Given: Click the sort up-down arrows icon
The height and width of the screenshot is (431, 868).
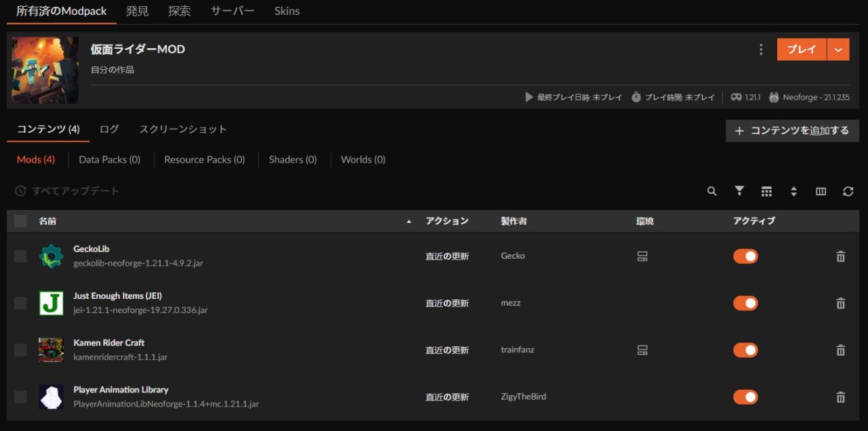Looking at the screenshot, I should pyautogui.click(x=793, y=192).
